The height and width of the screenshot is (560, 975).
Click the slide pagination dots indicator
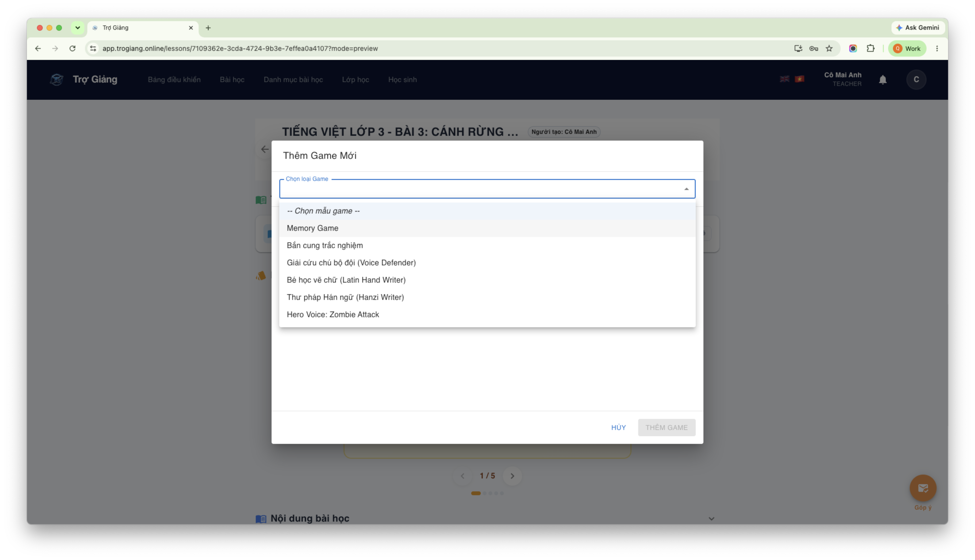coord(487,493)
